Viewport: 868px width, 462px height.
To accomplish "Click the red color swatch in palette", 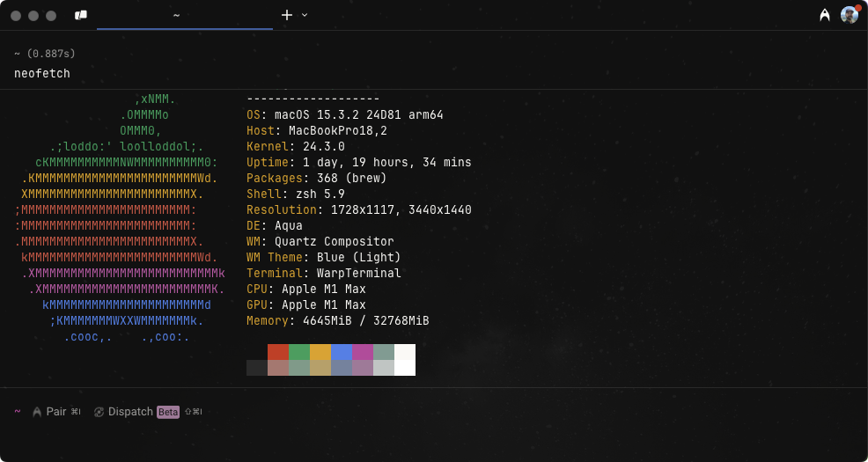I will coord(278,352).
